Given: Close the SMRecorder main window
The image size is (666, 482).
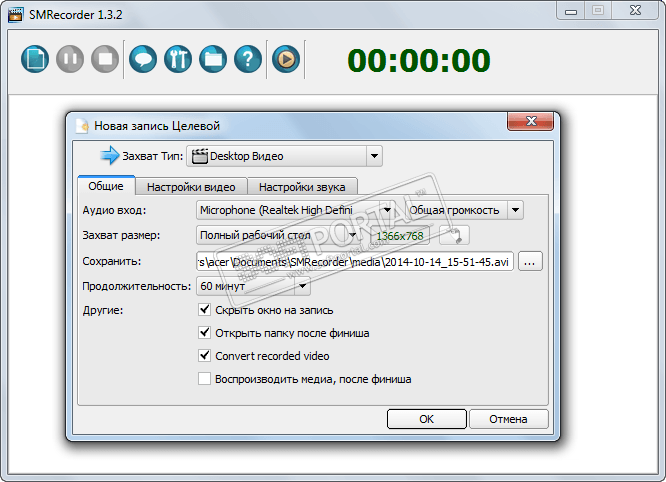Looking at the screenshot, I should (635, 11).
